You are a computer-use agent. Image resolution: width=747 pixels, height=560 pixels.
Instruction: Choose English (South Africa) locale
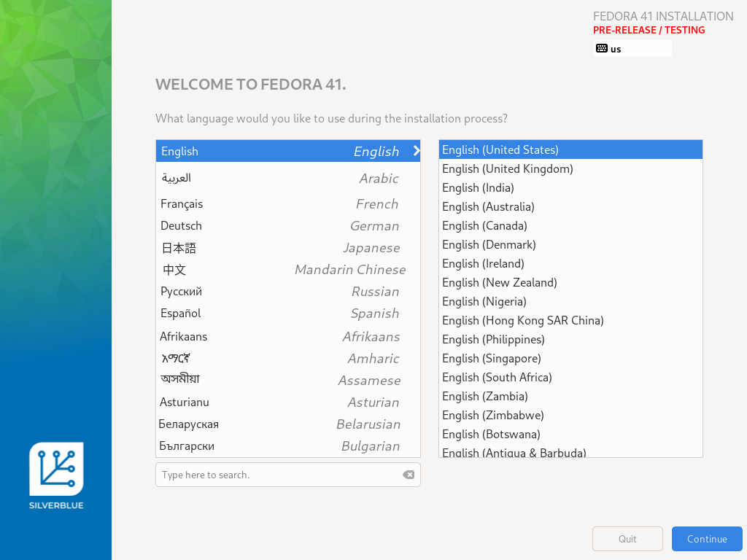[x=570, y=378]
